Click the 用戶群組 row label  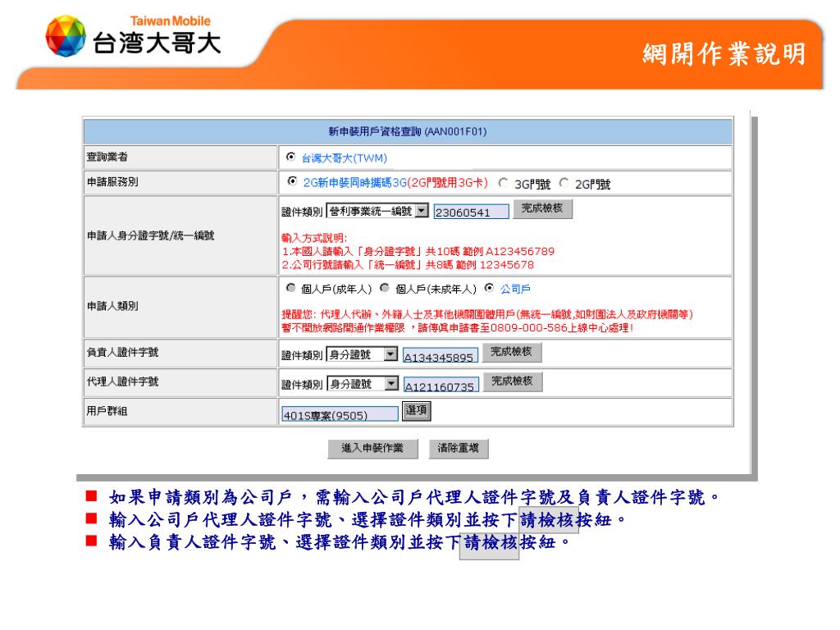coord(107,412)
